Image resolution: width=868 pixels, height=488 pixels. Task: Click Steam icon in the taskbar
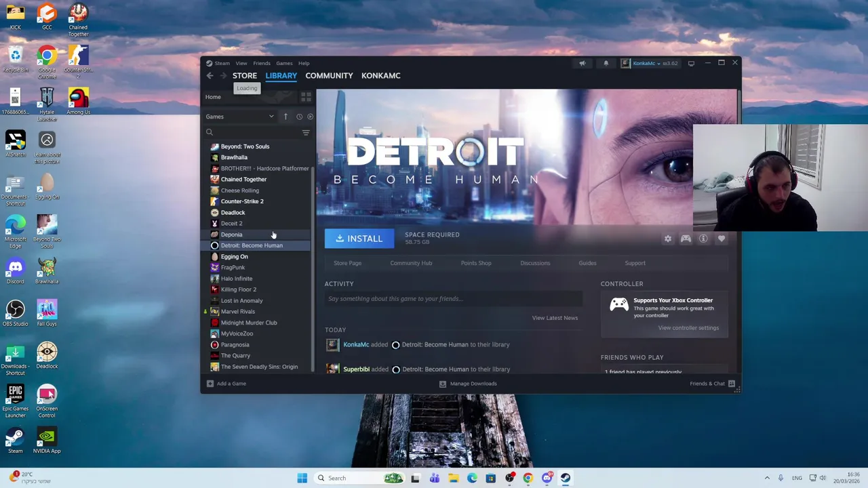(x=565, y=478)
